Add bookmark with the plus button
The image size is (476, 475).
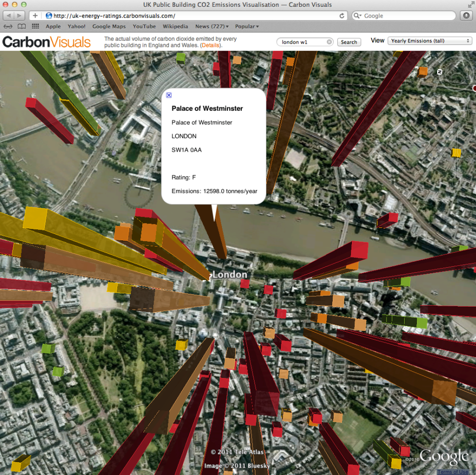tap(35, 16)
